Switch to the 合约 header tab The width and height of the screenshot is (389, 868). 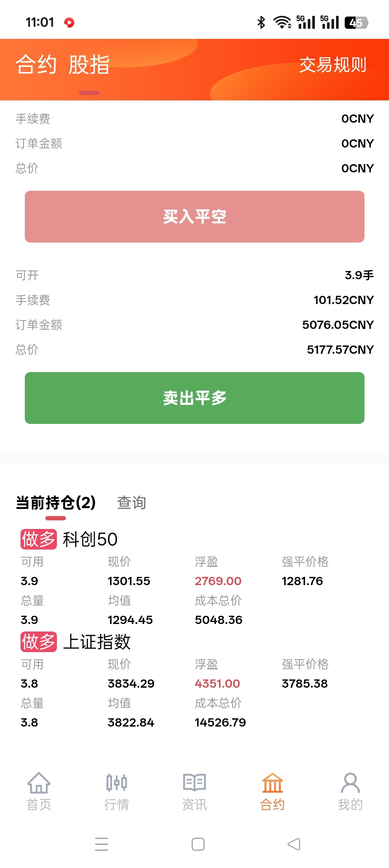coord(36,65)
